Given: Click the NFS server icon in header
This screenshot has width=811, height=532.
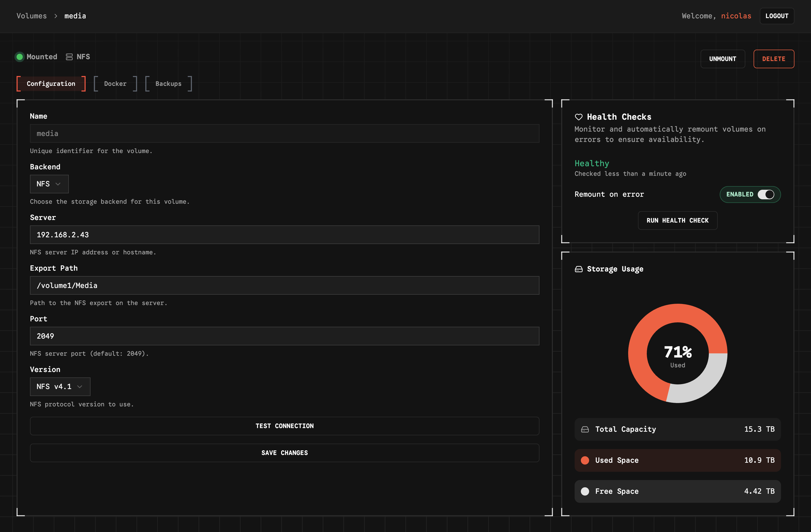Looking at the screenshot, I should 69,57.
